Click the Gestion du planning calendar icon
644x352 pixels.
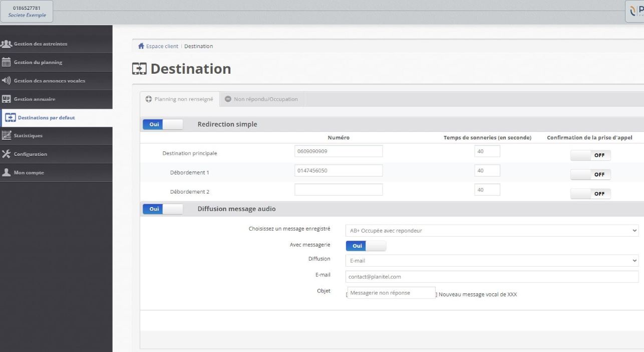[x=6, y=62]
